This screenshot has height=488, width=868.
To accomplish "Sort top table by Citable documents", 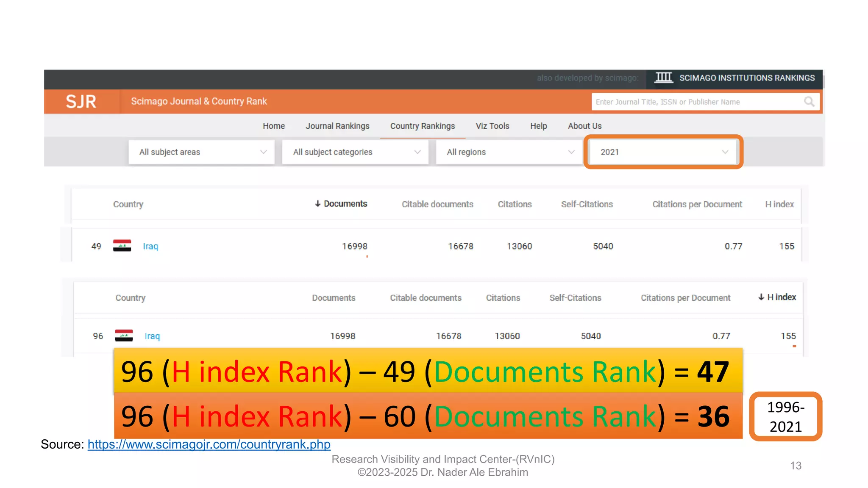I will pos(437,204).
